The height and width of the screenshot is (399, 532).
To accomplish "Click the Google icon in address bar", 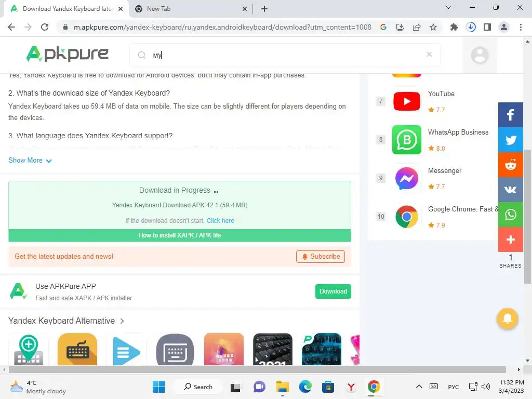I will click(x=383, y=27).
